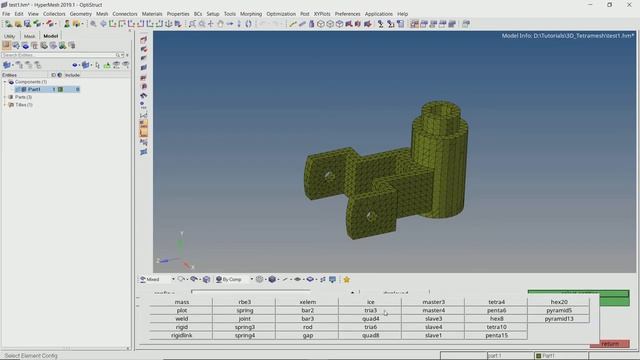The image size is (640, 360).
Task: Open the Geometry menu
Action: (x=80, y=14)
